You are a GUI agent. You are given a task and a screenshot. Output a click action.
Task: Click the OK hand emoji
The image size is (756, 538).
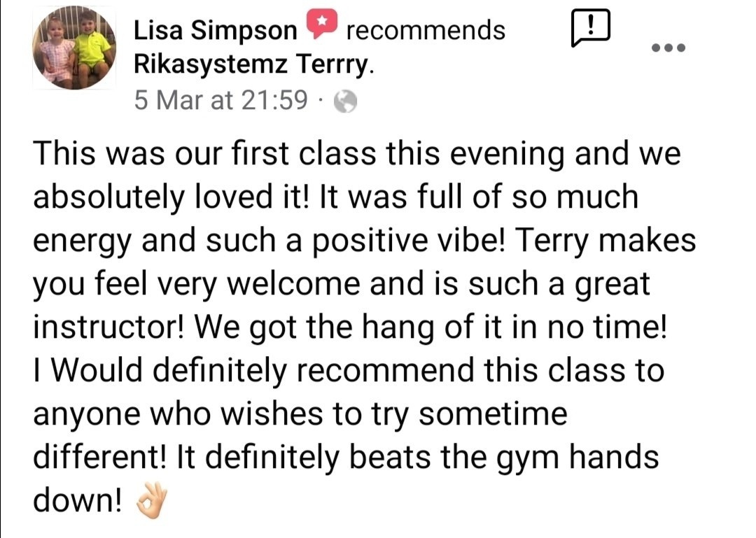point(151,501)
